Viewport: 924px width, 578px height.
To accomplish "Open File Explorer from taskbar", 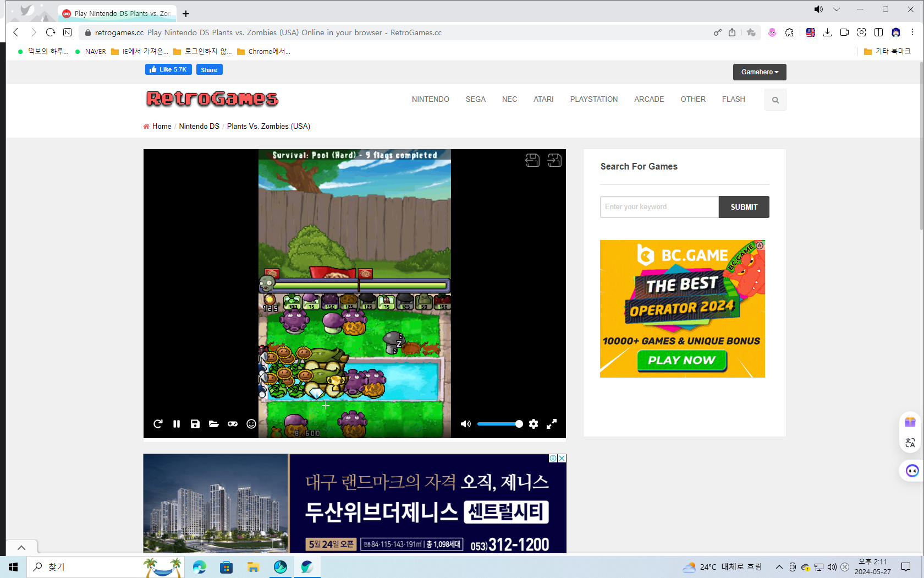I will [253, 567].
